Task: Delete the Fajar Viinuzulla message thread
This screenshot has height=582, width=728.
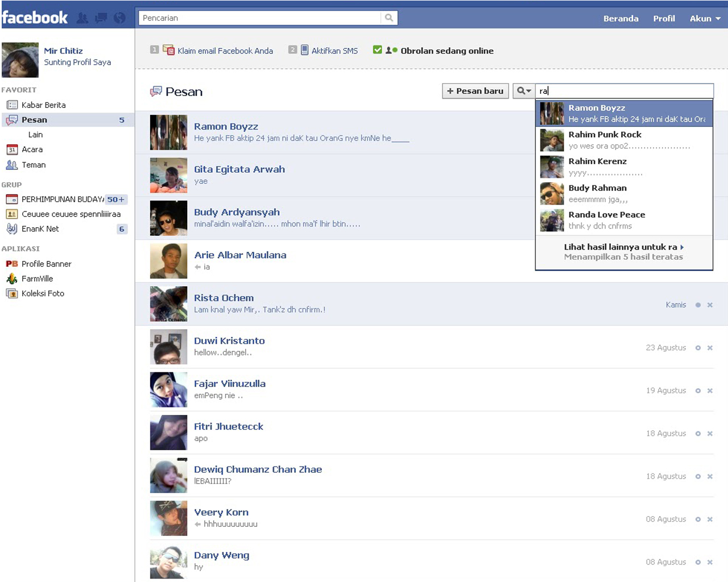Action: [710, 391]
